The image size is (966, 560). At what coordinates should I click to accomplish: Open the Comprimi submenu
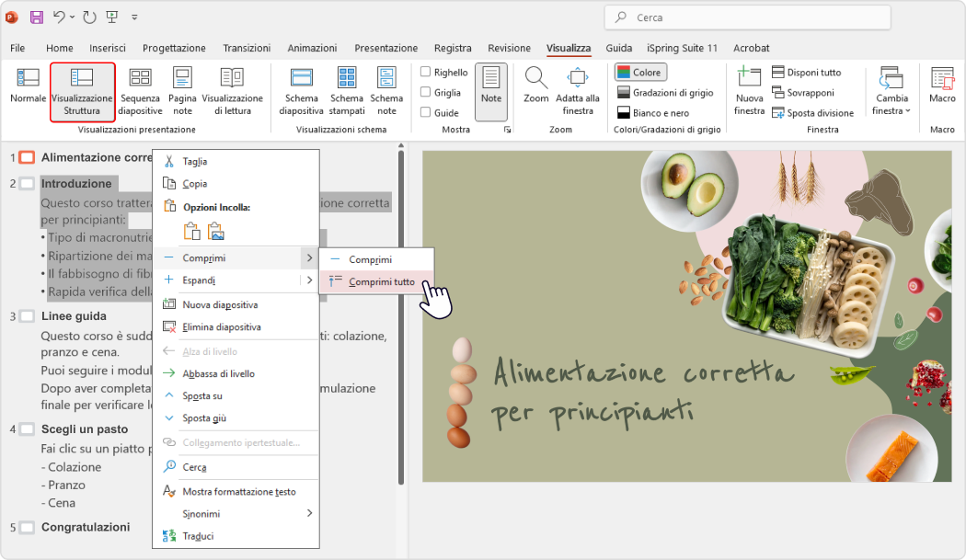coord(202,257)
